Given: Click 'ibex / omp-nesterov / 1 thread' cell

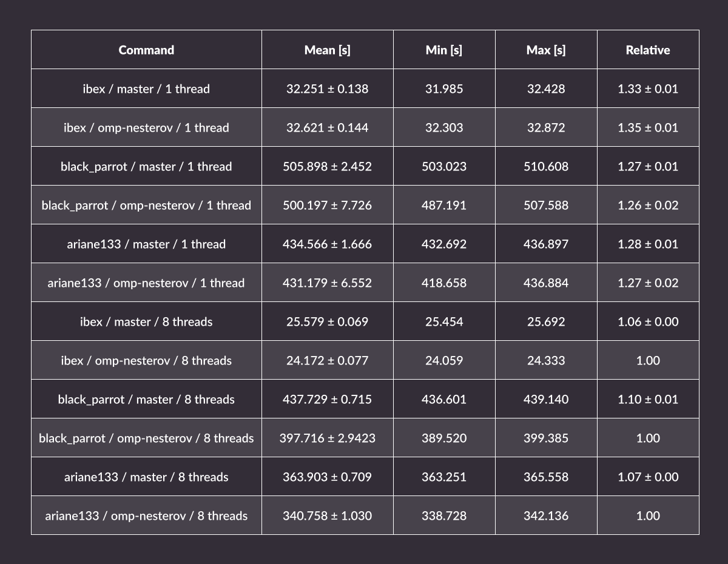Looking at the screenshot, I should (146, 127).
